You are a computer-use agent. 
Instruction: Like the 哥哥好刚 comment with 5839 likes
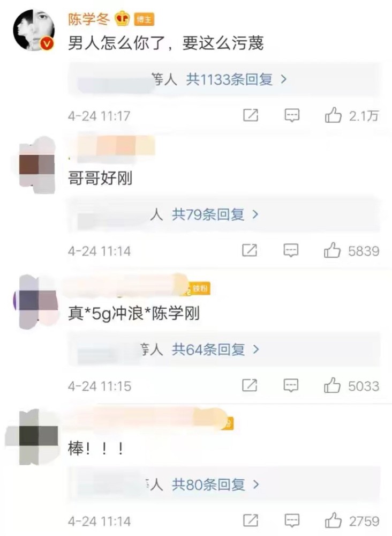[332, 250]
